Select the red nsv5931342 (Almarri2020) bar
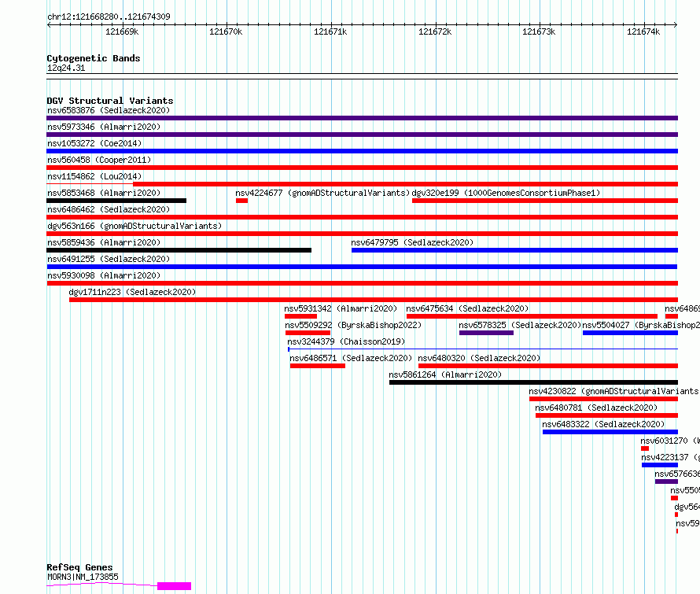 [x=301, y=316]
